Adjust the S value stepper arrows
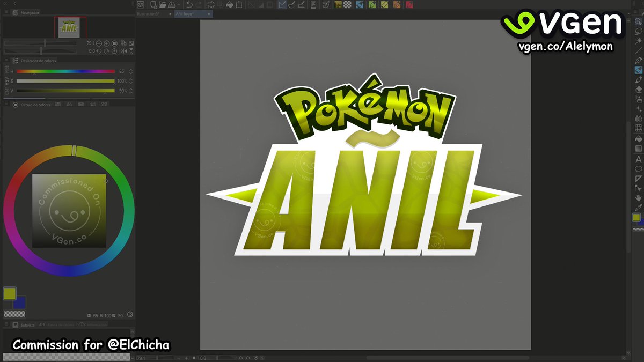644x362 pixels. point(131,81)
